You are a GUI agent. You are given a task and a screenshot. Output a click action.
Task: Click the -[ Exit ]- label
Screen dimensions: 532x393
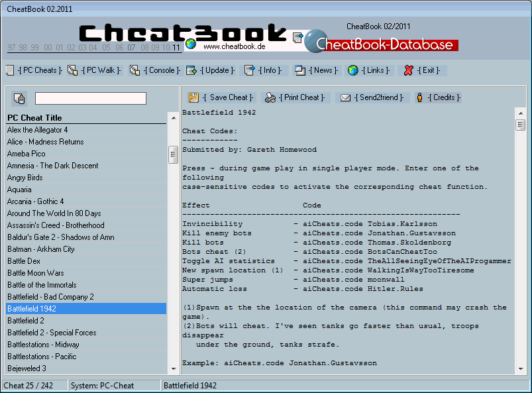429,71
